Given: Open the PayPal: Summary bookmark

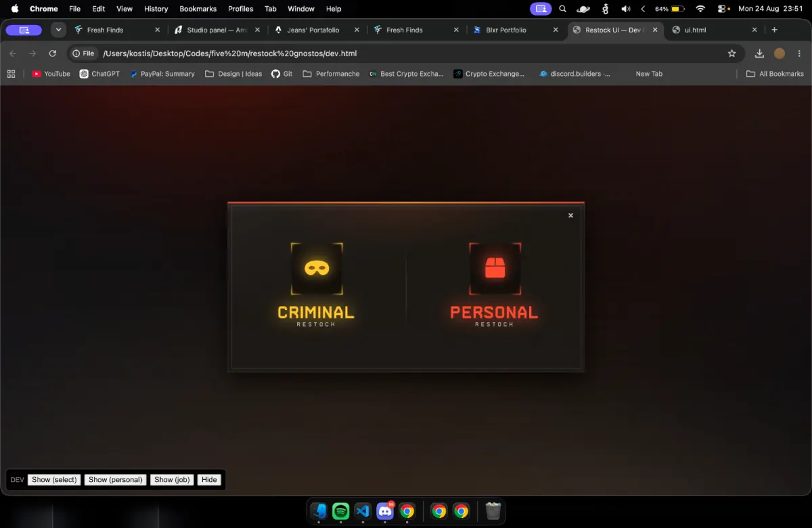Looking at the screenshot, I should coord(162,74).
